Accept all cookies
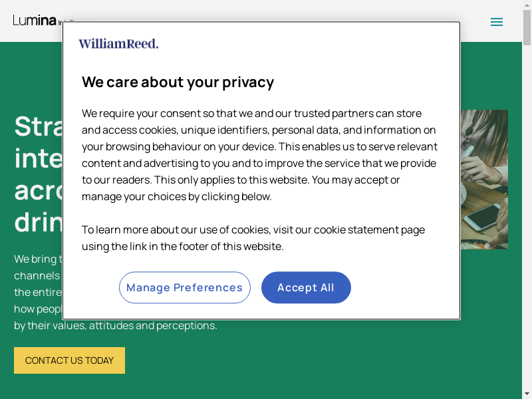Screen dimensions: 532x399 [306, 287]
